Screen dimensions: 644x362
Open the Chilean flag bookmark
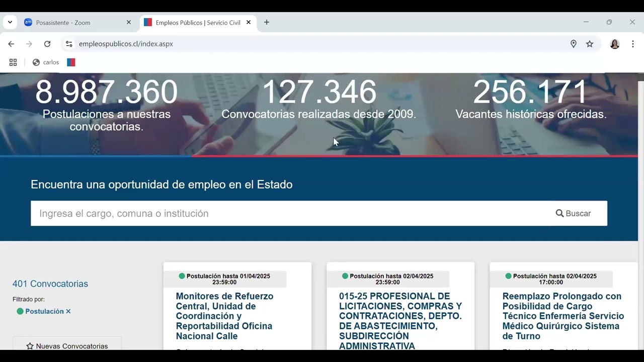pyautogui.click(x=71, y=62)
